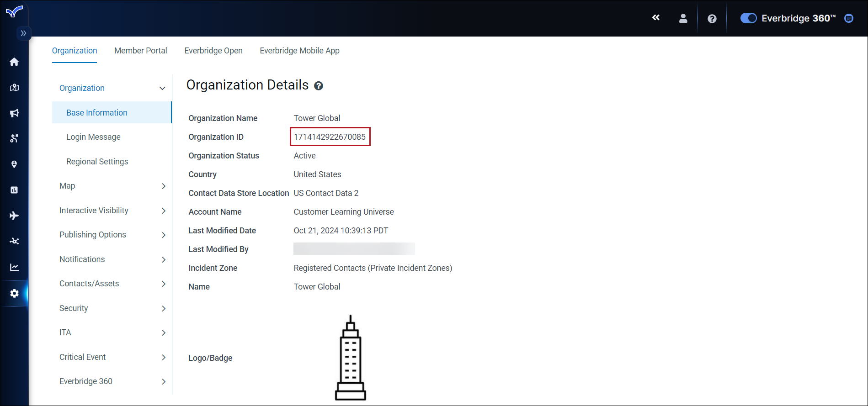Open the bar-chart dashboard icon in sidebar
The width and height of the screenshot is (868, 406).
pos(14,190)
